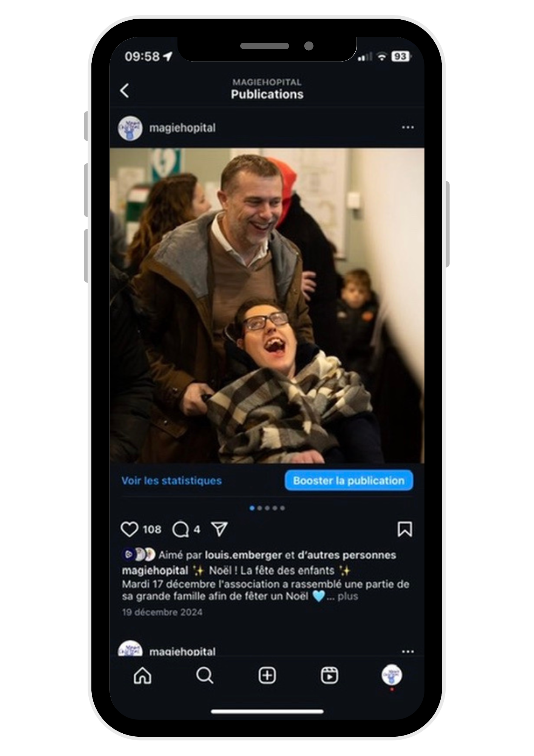This screenshot has width=534, height=756.
Task: Open the post photo of laughing people
Action: pyautogui.click(x=267, y=305)
